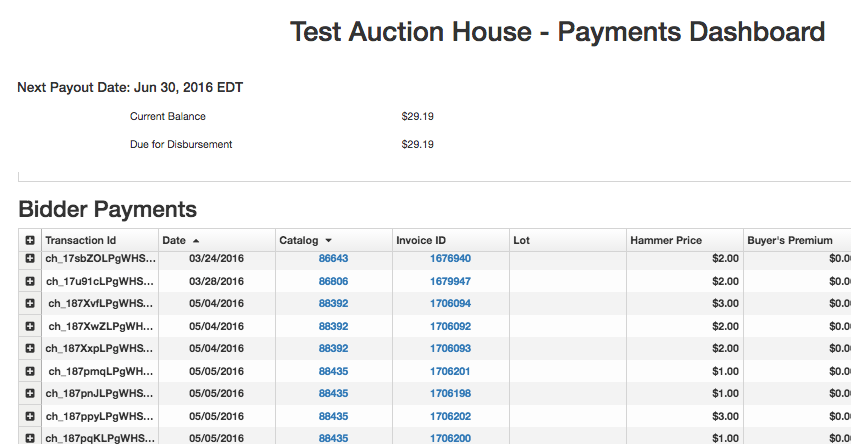Expand row for transaction ch_187XxpLPgWHS

30,349
